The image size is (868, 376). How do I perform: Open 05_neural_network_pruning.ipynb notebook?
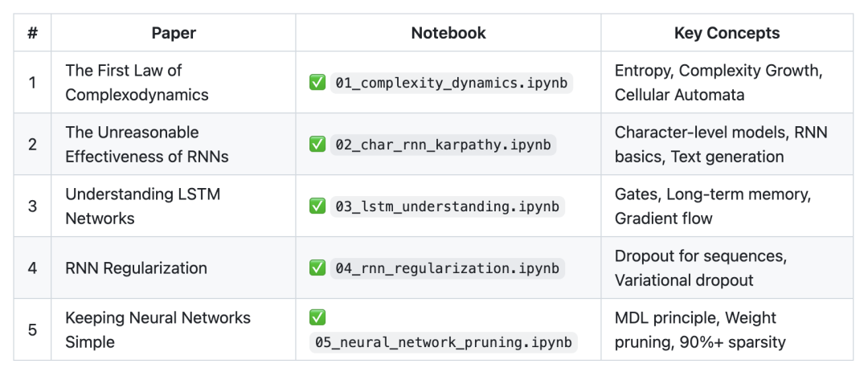coord(443,342)
